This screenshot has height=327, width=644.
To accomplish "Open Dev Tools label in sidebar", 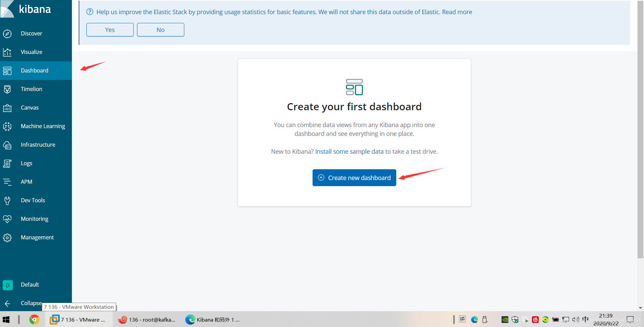I will pyautogui.click(x=33, y=200).
